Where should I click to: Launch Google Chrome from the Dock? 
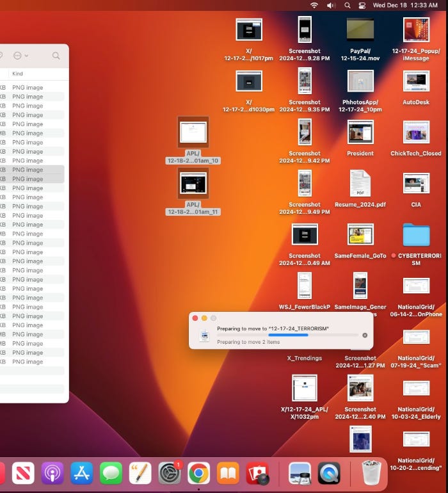pyautogui.click(x=198, y=473)
